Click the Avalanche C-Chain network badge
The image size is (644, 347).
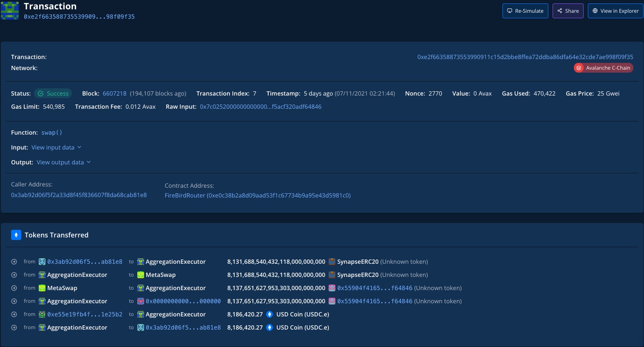click(604, 68)
